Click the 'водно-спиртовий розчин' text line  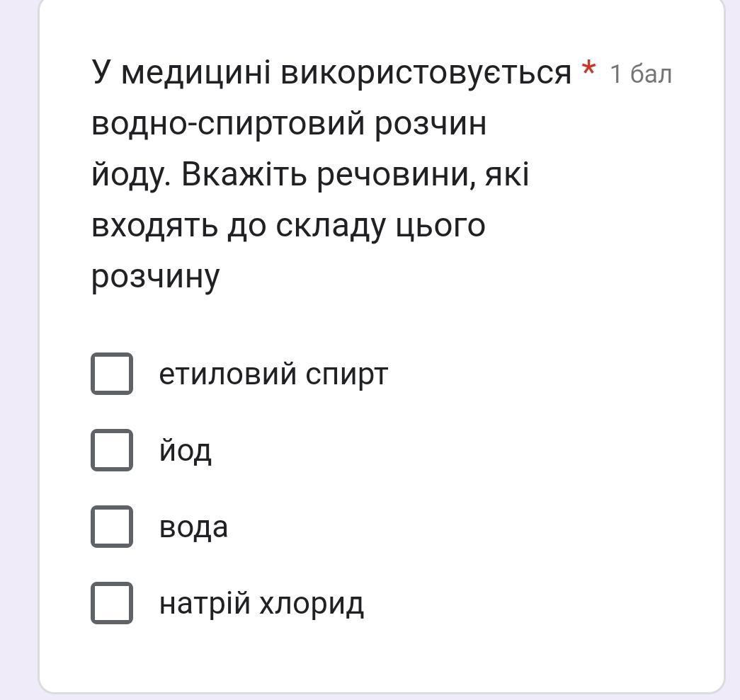tap(289, 124)
